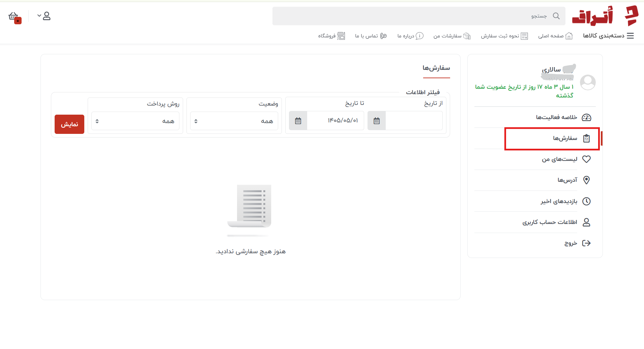This screenshot has width=644, height=349.
Task: Click خروج to log out
Action: point(571,243)
